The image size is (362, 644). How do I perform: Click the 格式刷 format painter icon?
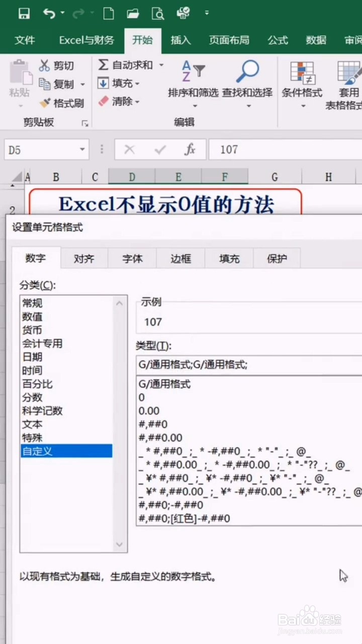tap(45, 103)
